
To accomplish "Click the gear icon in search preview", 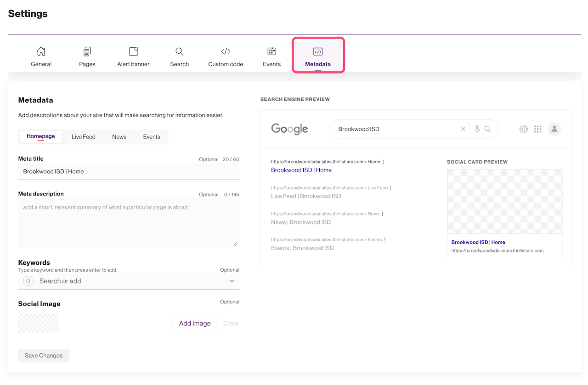I will (x=524, y=129).
